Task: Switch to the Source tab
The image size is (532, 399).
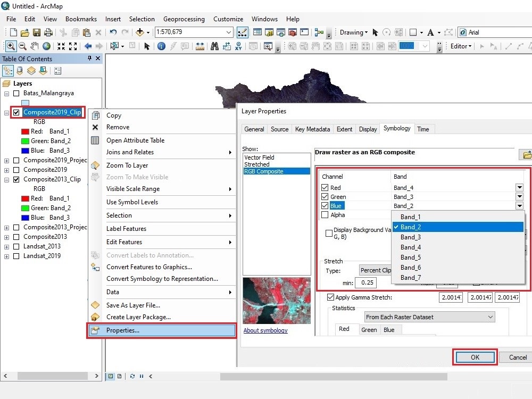Action: coord(280,129)
